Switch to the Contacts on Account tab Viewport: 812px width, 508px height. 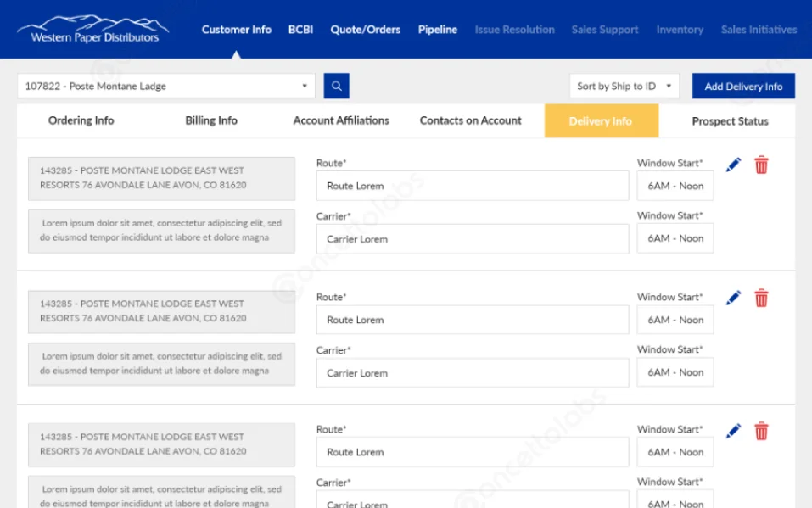[470, 120]
